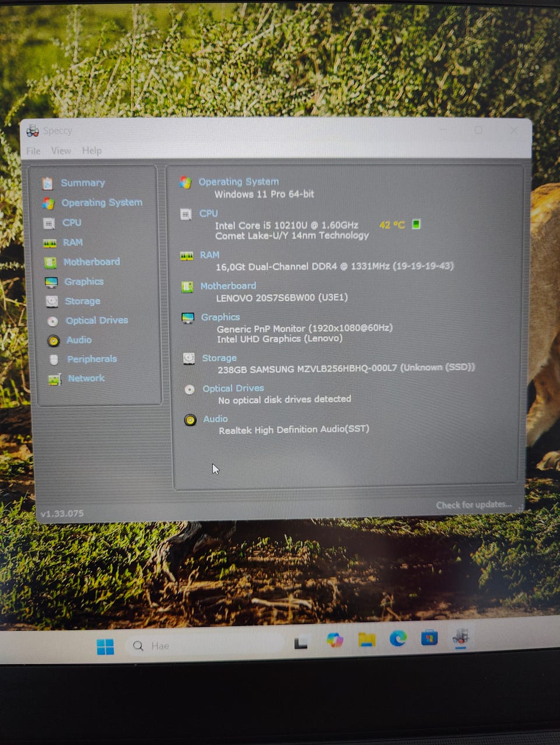Open File Explorer from the taskbar
Screen dimensions: 560x745
click(x=367, y=639)
